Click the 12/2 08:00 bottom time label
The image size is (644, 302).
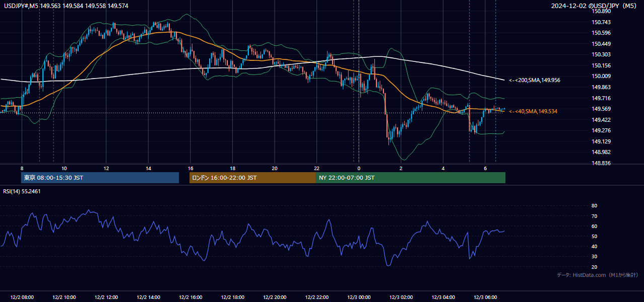[x=22, y=297]
